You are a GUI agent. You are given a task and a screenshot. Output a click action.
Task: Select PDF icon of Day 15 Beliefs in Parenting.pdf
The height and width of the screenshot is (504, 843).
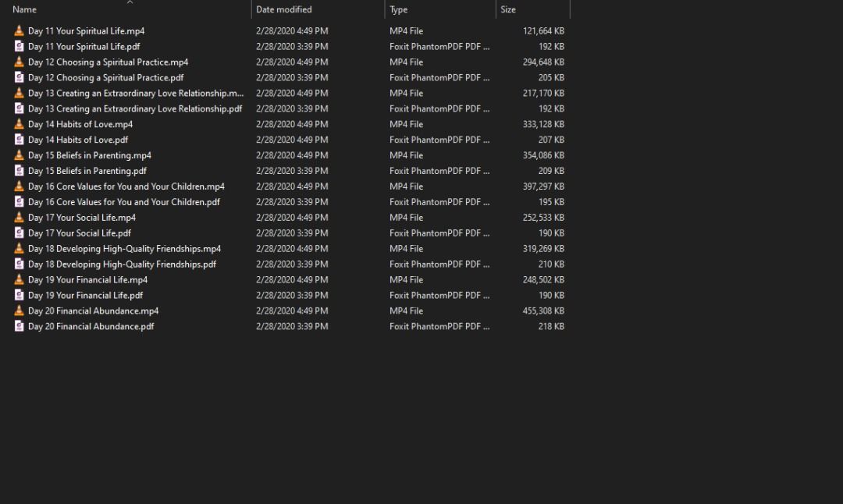tap(19, 171)
